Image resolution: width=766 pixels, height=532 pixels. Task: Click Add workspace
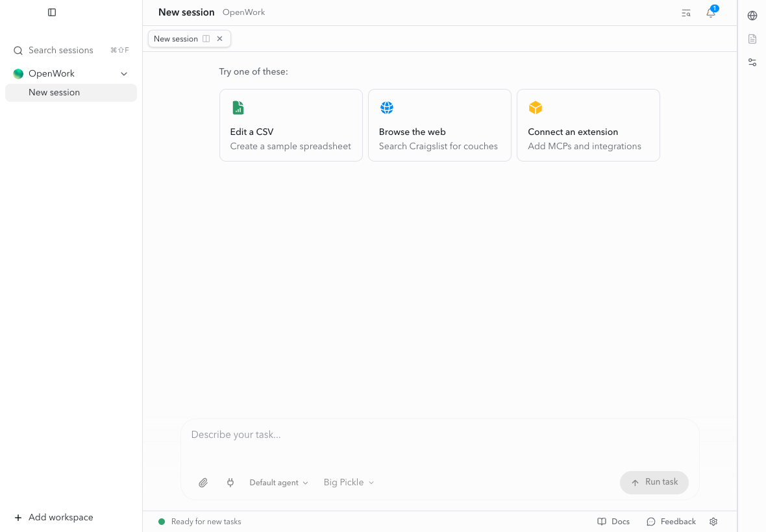tap(54, 518)
